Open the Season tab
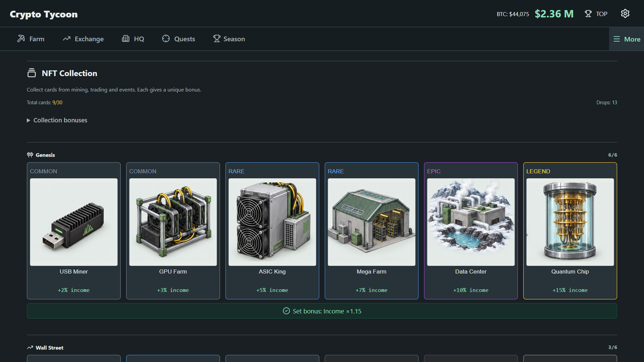The height and width of the screenshot is (362, 644). tap(229, 39)
